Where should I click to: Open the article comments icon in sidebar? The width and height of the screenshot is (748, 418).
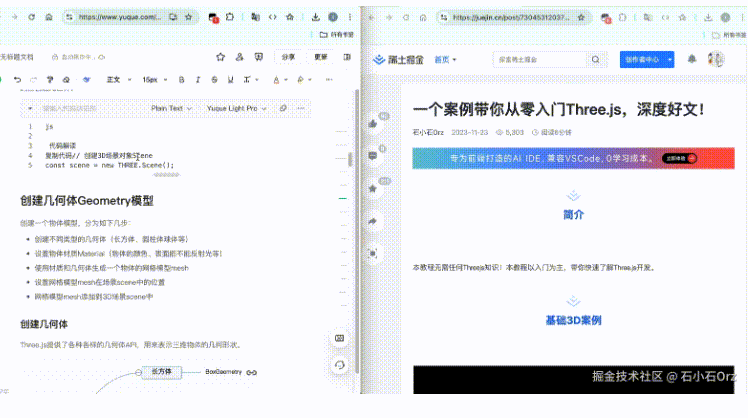373,156
